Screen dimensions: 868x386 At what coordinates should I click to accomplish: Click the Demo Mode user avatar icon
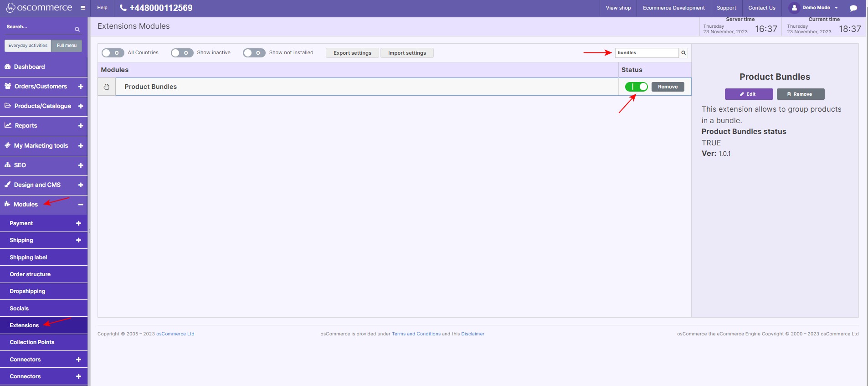point(794,8)
